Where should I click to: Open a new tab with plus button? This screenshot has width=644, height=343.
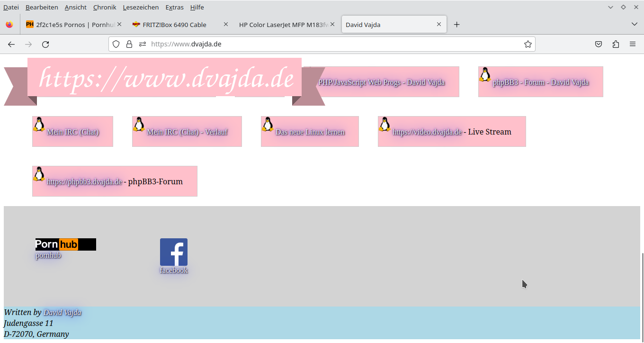click(x=456, y=25)
